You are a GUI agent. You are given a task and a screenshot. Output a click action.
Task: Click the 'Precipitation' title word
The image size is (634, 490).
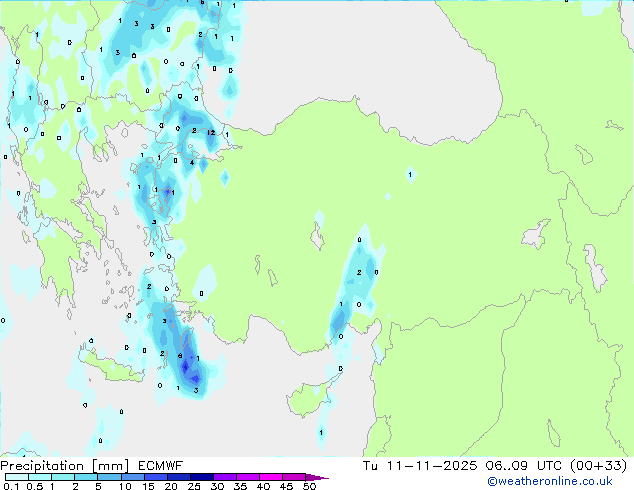[x=42, y=466]
